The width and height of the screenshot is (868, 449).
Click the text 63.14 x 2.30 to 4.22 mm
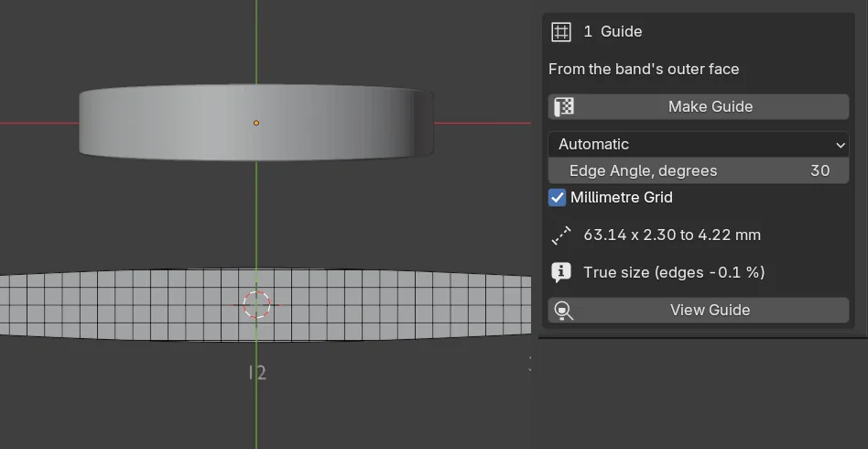672,235
